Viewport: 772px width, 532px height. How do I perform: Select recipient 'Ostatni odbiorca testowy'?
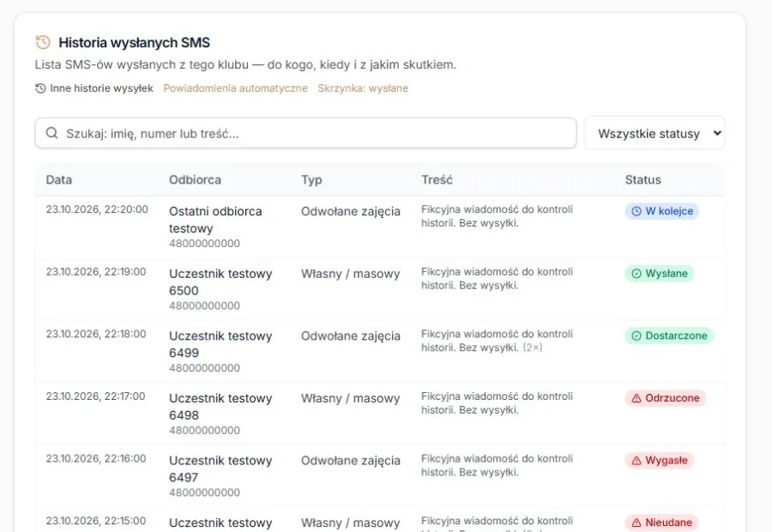coord(215,220)
